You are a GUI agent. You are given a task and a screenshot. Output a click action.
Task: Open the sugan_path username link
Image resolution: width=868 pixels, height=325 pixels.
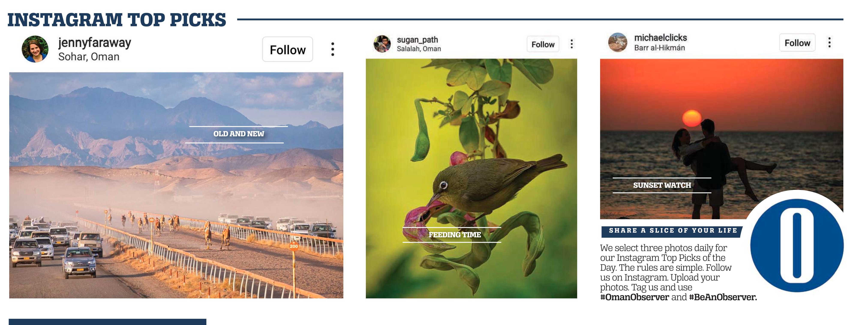coord(417,40)
